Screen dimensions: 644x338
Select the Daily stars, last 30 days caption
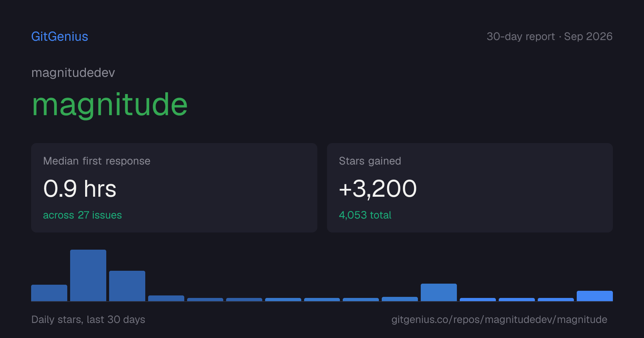(88, 319)
